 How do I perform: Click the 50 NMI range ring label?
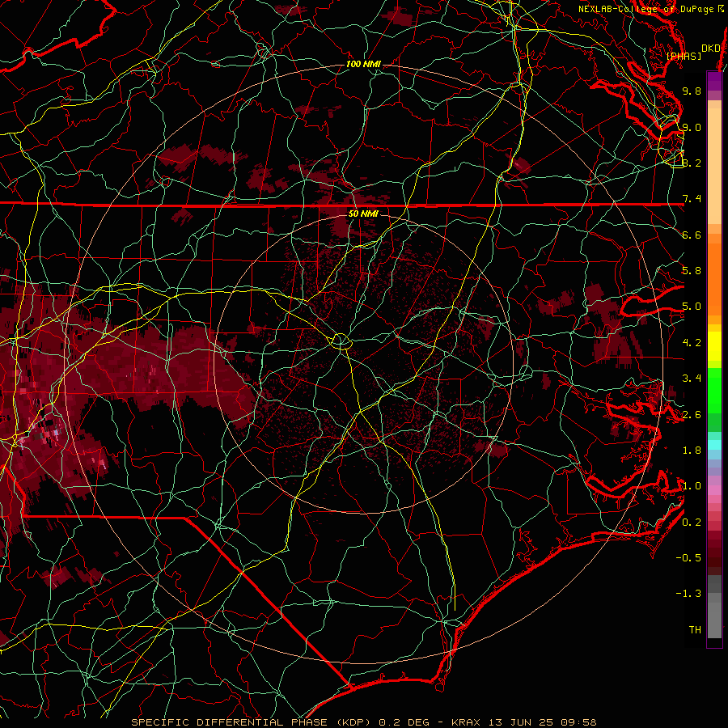click(x=363, y=214)
